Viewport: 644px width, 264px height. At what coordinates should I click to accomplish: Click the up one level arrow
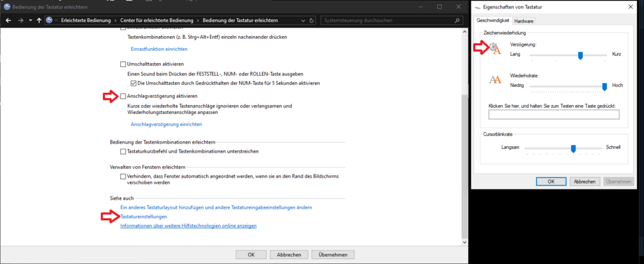40,20
